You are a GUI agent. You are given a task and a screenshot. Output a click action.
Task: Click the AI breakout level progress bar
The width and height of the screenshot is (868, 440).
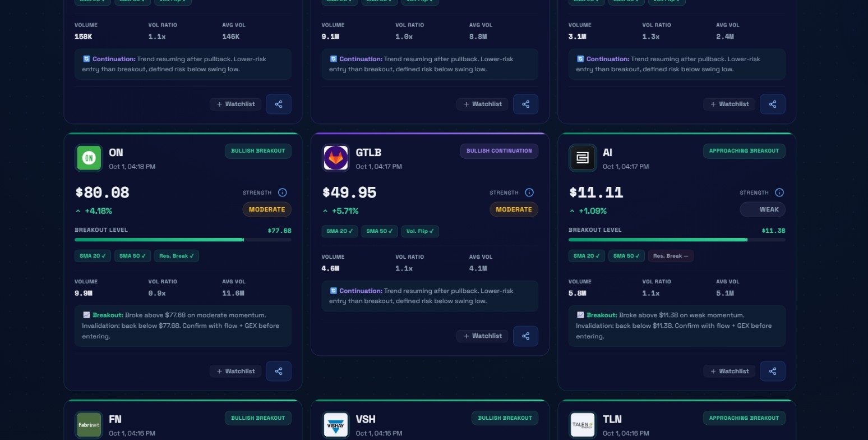(x=677, y=240)
